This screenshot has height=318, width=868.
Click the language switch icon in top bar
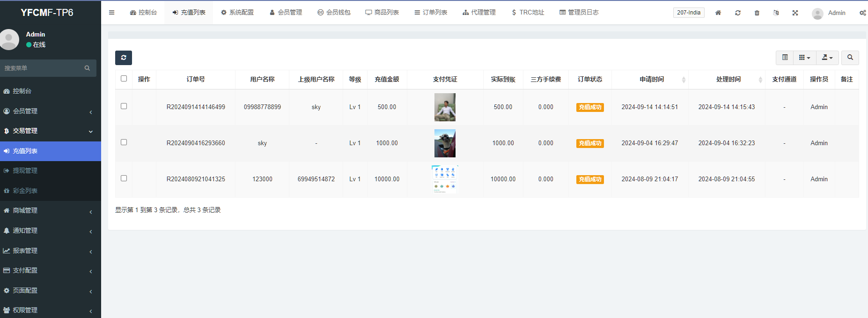776,13
